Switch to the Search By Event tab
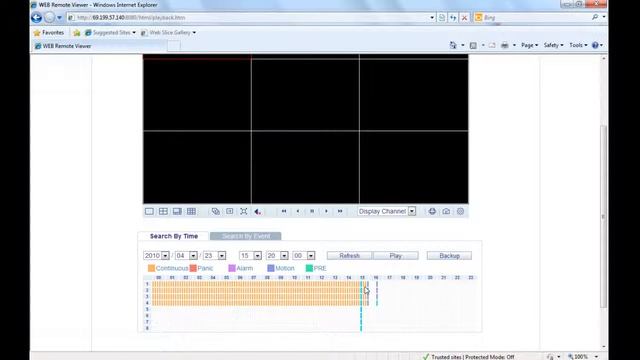The height and width of the screenshot is (360, 640). [246, 236]
